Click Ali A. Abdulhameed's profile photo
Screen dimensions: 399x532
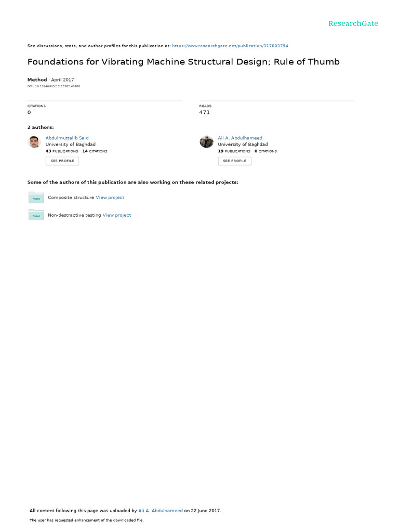pyautogui.click(x=206, y=142)
